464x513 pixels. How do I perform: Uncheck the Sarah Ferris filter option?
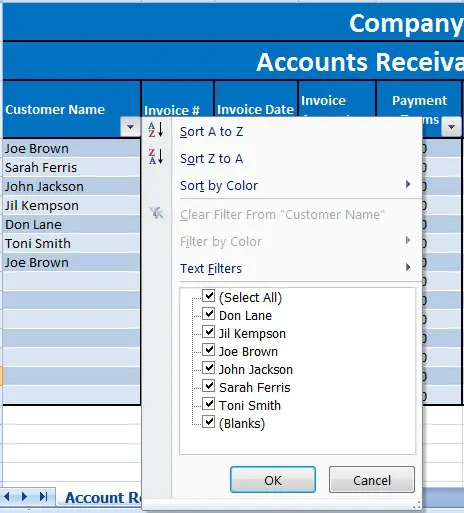tap(209, 386)
